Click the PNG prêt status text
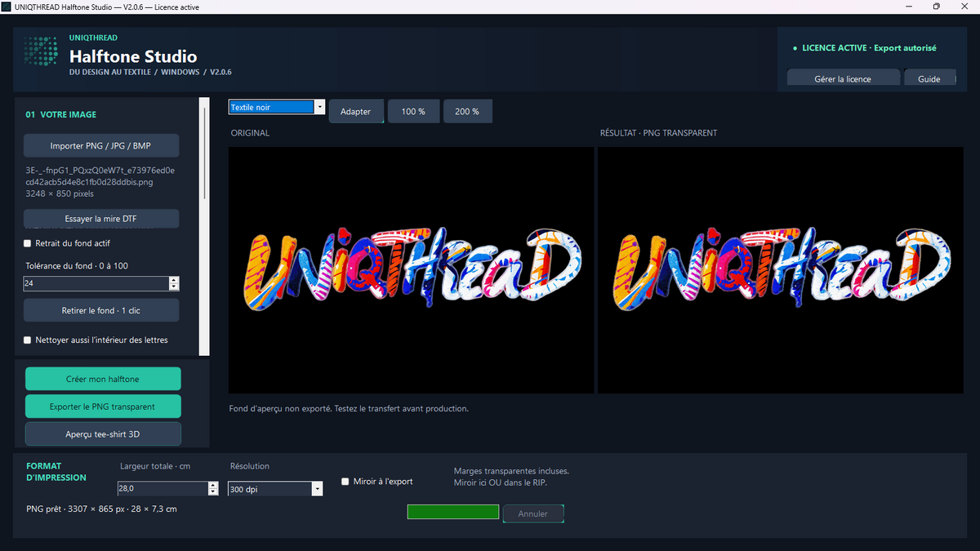Viewport: 980px width, 551px height. click(101, 509)
